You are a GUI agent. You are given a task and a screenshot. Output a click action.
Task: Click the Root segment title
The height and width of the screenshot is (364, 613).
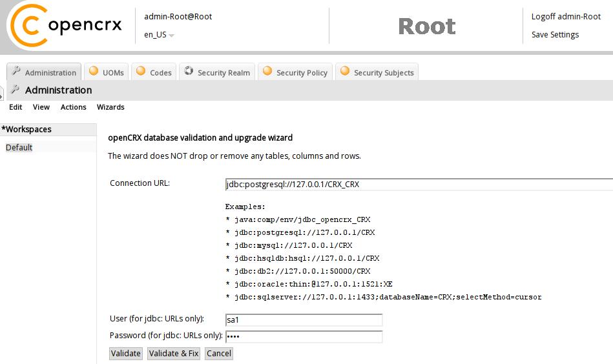pos(426,26)
